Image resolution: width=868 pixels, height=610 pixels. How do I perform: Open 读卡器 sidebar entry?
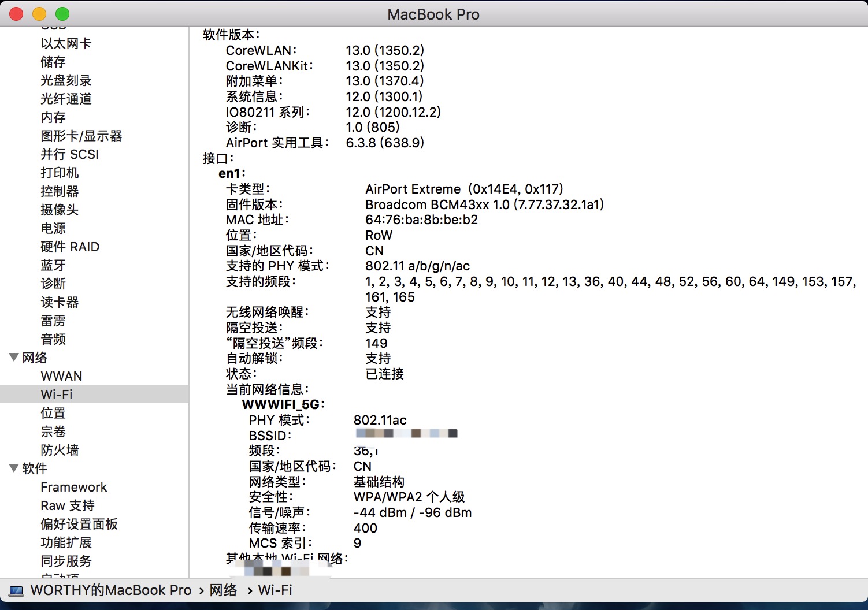pos(60,302)
